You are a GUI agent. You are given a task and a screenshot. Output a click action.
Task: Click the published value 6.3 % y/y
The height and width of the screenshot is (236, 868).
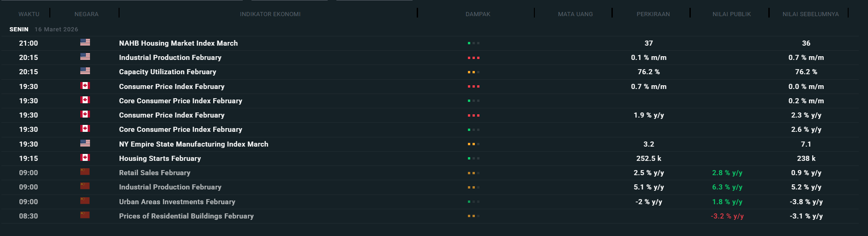(727, 187)
